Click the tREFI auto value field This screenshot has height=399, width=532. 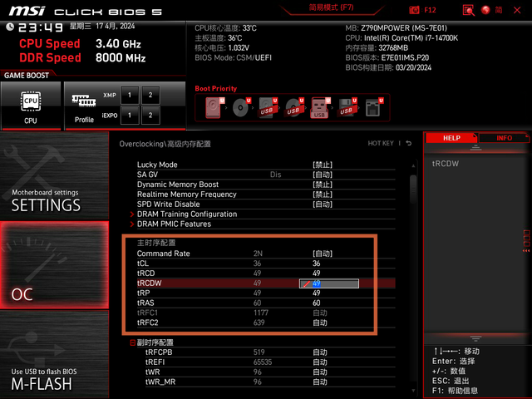pyautogui.click(x=319, y=362)
